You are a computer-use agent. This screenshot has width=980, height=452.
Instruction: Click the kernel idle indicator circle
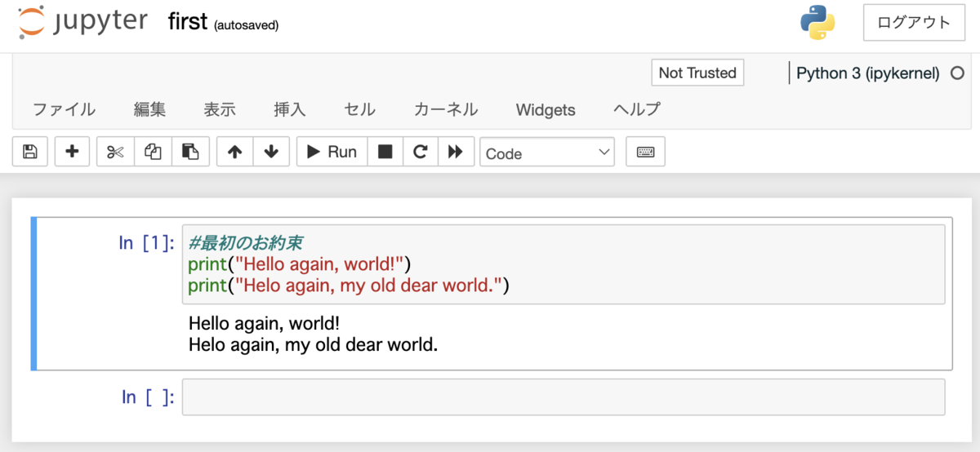click(957, 73)
